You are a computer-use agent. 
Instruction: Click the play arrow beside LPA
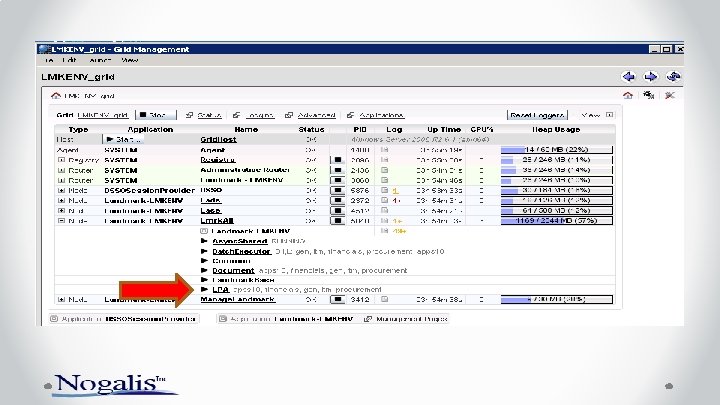(204, 289)
